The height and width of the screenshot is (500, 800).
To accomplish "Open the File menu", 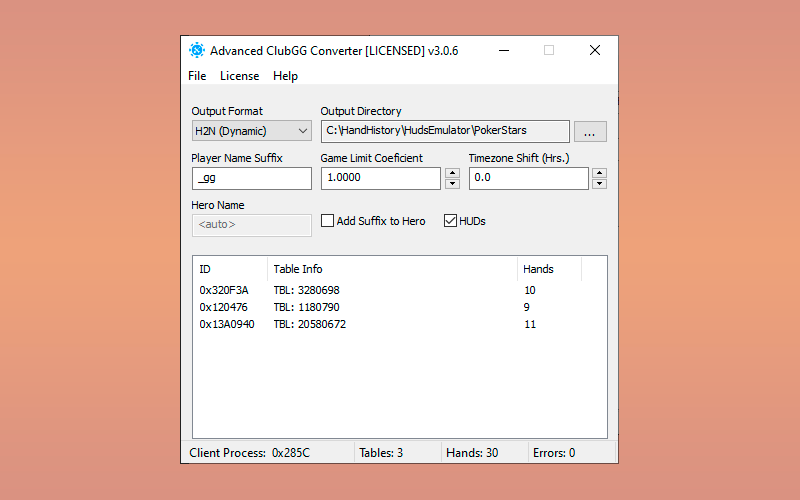I will (x=197, y=76).
